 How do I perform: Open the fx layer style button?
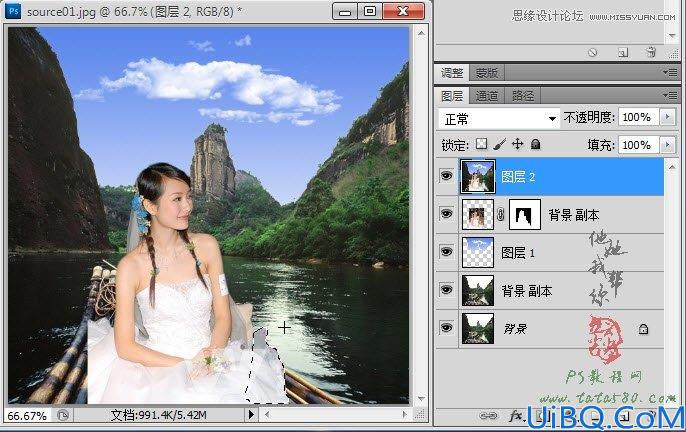(x=517, y=415)
